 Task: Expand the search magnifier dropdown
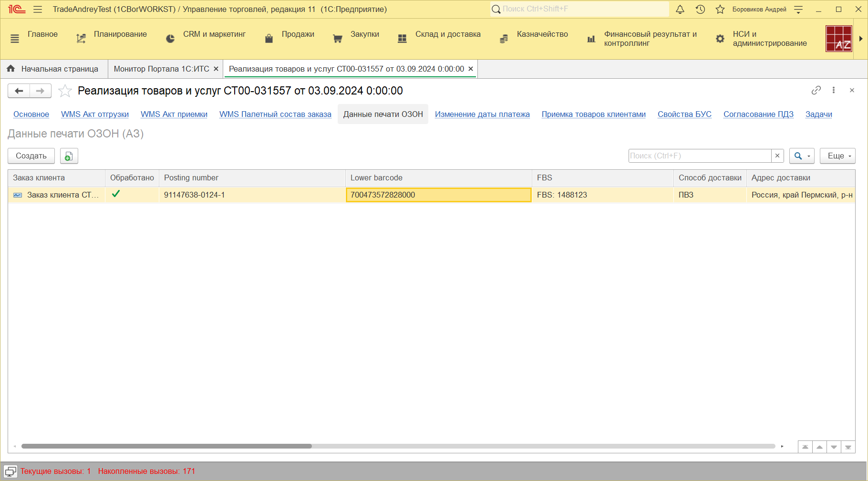point(802,156)
